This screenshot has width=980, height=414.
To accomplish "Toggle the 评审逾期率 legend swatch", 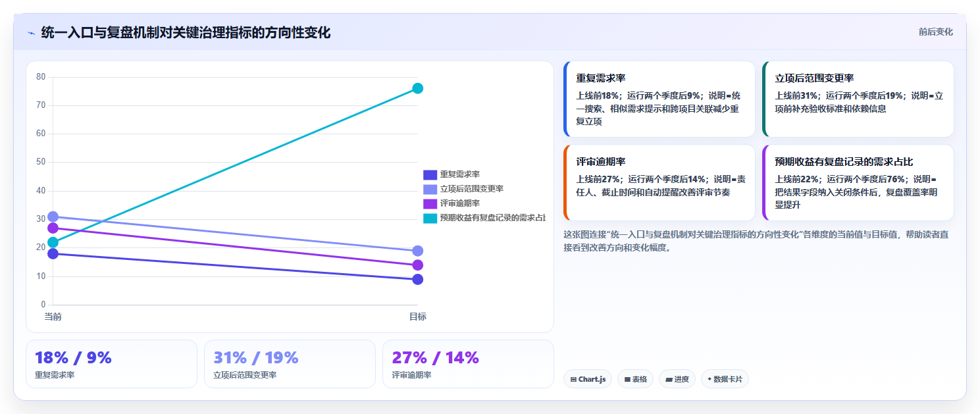I will pyautogui.click(x=430, y=203).
